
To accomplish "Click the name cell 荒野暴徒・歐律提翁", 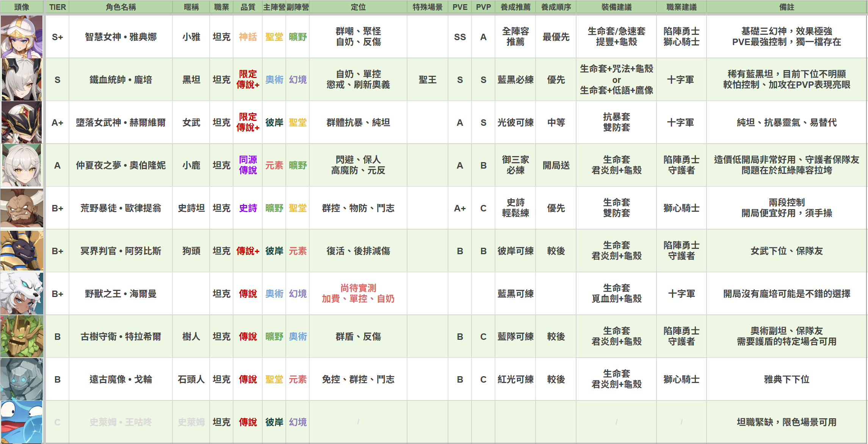I will click(121, 208).
